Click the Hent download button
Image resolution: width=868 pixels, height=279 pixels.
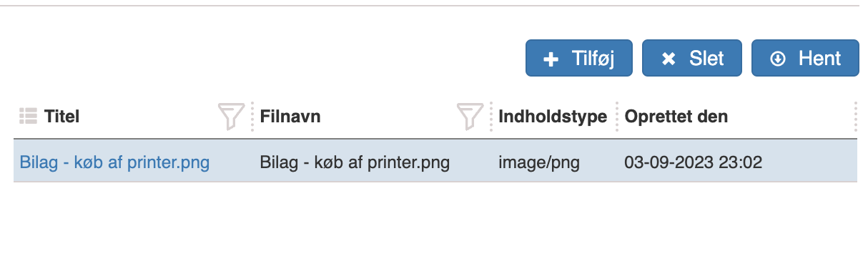(x=805, y=58)
